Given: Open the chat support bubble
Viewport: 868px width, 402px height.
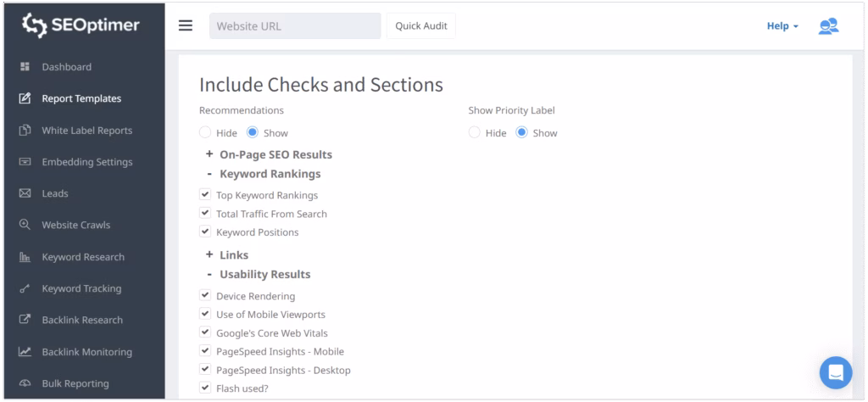Looking at the screenshot, I should 835,371.
